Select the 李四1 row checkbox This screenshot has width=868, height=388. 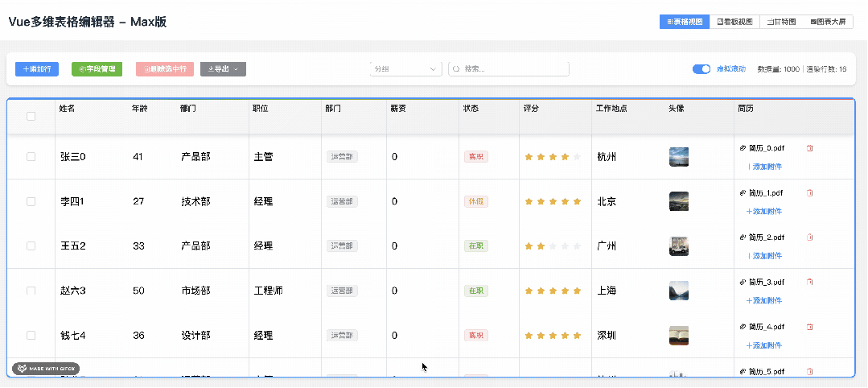click(31, 202)
